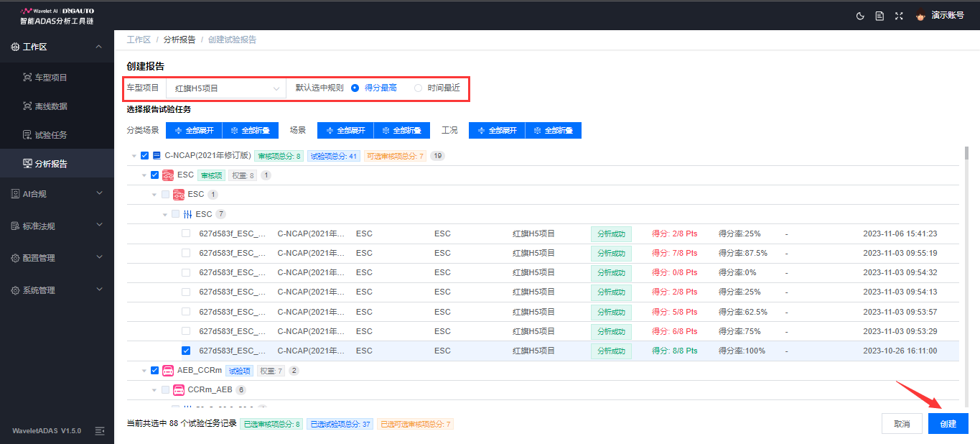
Task: Go to 工作区 breadcrumb link
Action: pyautogui.click(x=139, y=40)
